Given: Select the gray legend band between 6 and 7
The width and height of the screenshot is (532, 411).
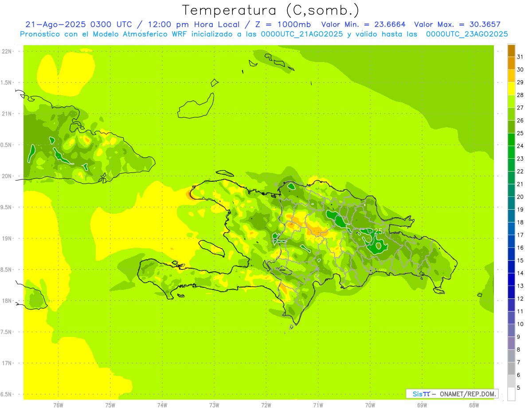Looking at the screenshot, I should click(x=511, y=368).
